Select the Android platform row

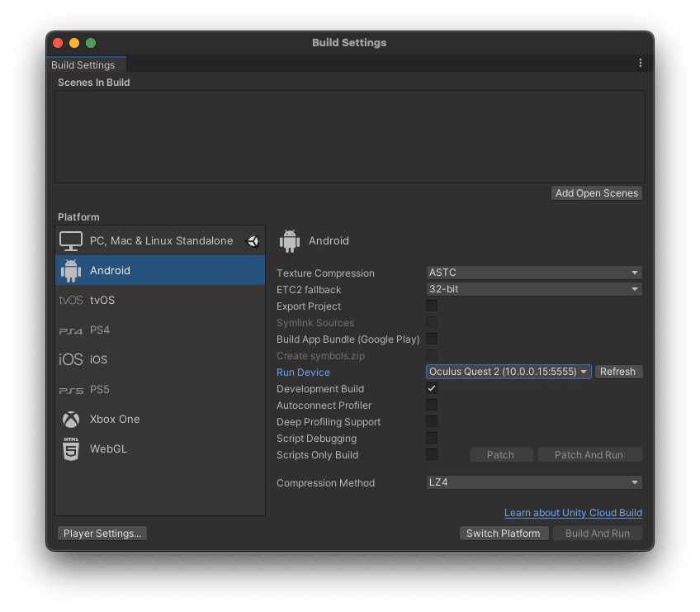[x=160, y=270]
